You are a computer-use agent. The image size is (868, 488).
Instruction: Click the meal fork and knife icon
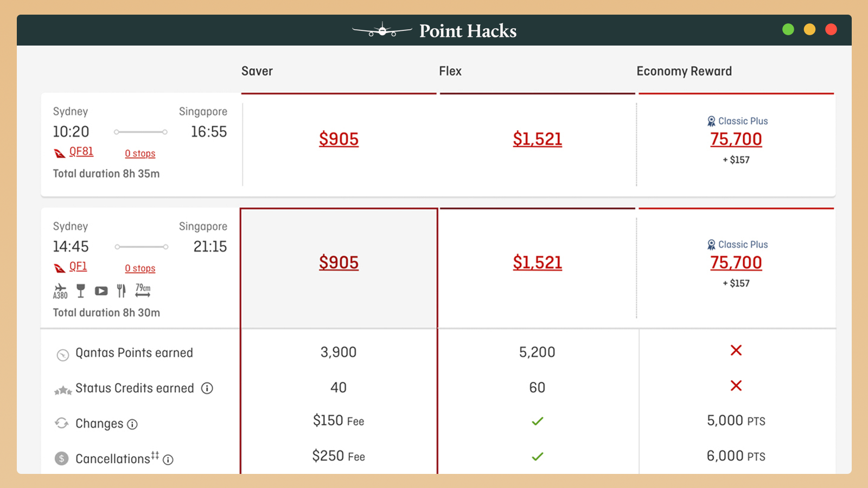click(x=122, y=291)
